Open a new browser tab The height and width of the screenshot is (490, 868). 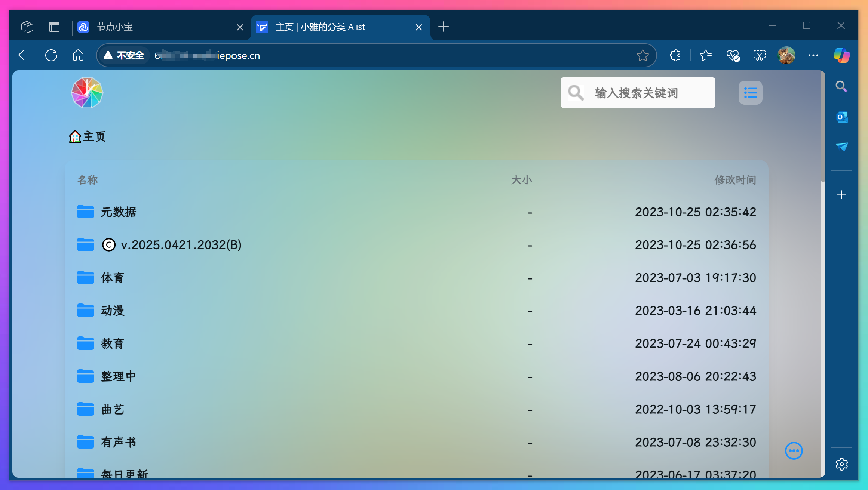coord(444,27)
